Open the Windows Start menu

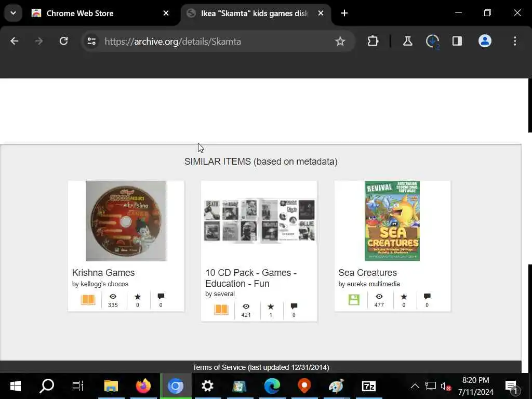[x=15, y=386]
